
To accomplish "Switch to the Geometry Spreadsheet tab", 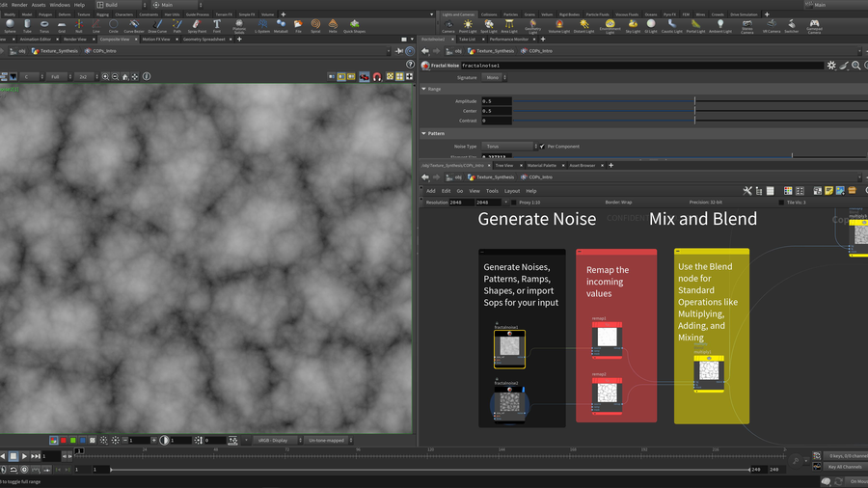I will pyautogui.click(x=203, y=40).
